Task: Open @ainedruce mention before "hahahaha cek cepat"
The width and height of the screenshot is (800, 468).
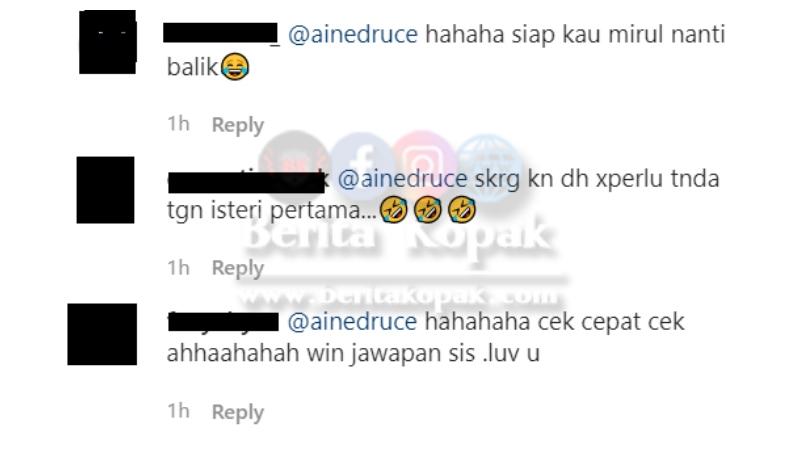Action: click(x=353, y=322)
